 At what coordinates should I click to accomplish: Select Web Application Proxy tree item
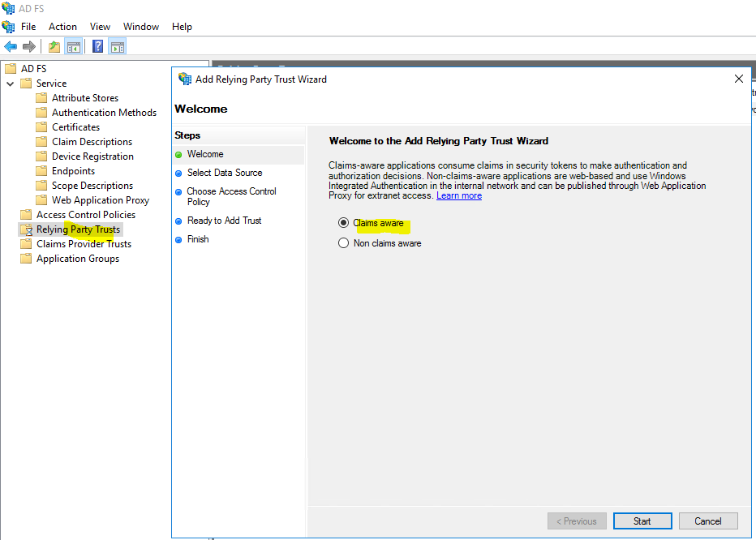[101, 200]
